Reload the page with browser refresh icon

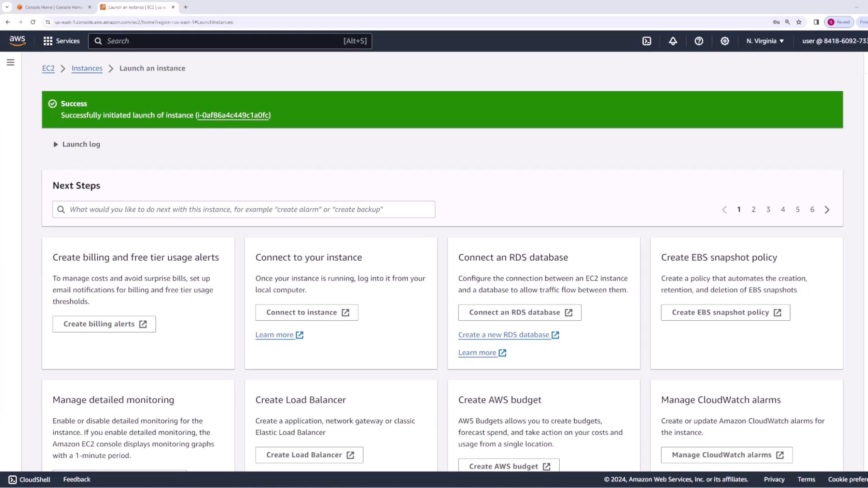pos(33,22)
